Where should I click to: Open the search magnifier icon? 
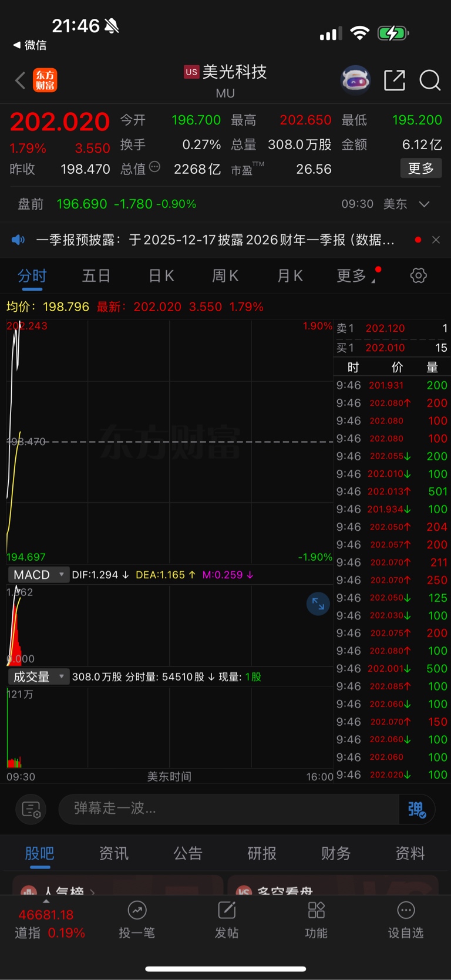430,80
